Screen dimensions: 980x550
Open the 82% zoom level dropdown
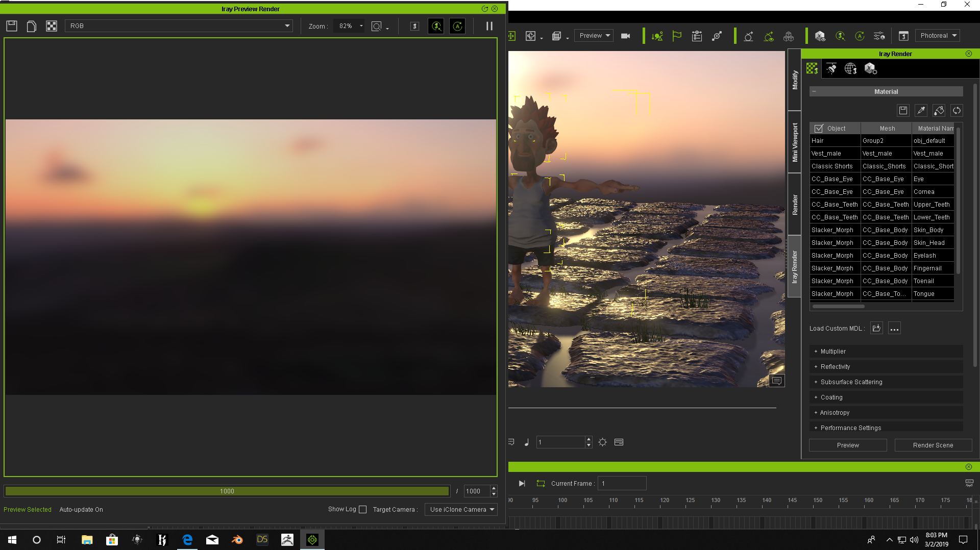point(349,26)
